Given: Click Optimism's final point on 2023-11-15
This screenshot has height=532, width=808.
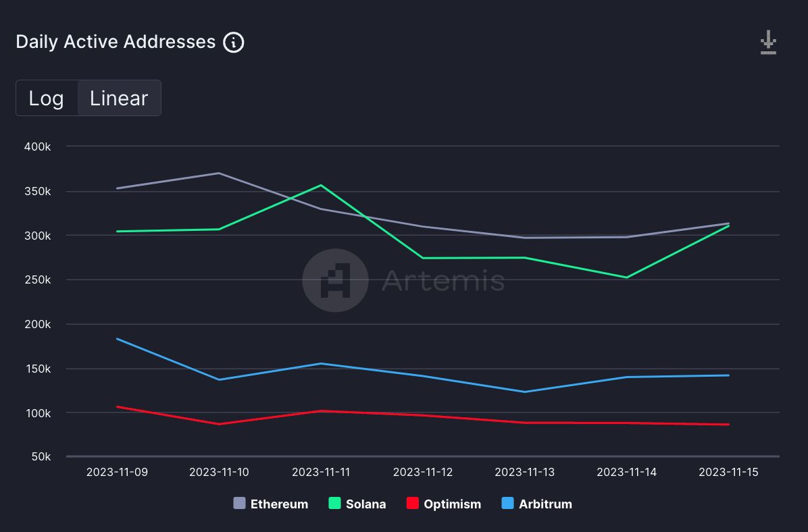Looking at the screenshot, I should pos(728,425).
